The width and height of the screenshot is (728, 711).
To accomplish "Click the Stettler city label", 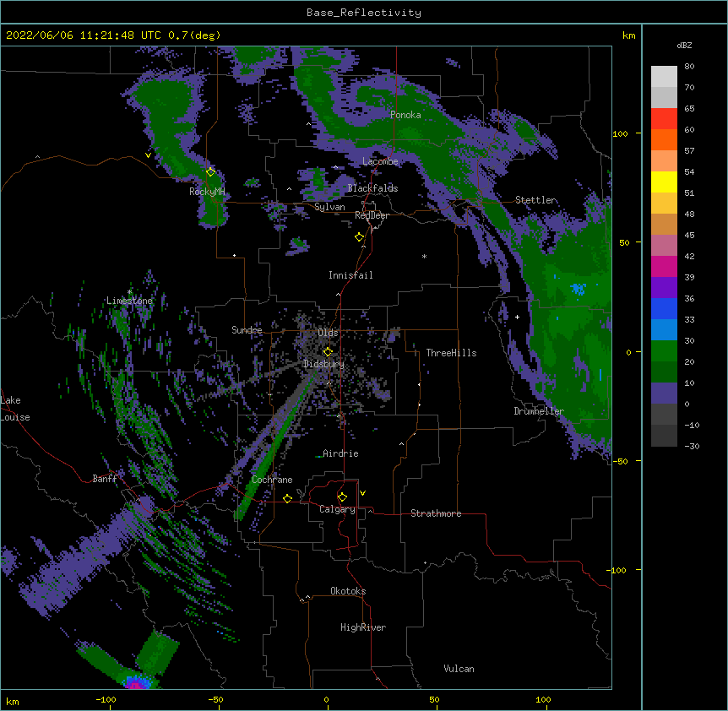I will 535,200.
